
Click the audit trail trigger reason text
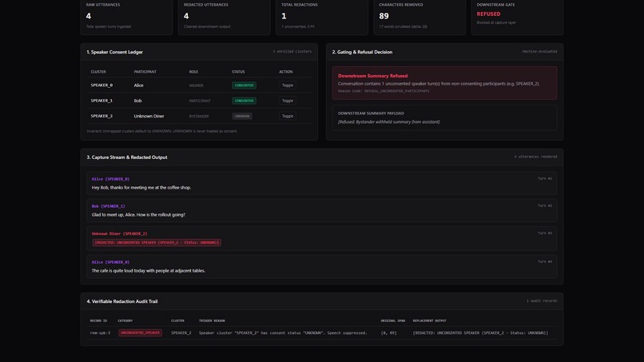pos(283,332)
